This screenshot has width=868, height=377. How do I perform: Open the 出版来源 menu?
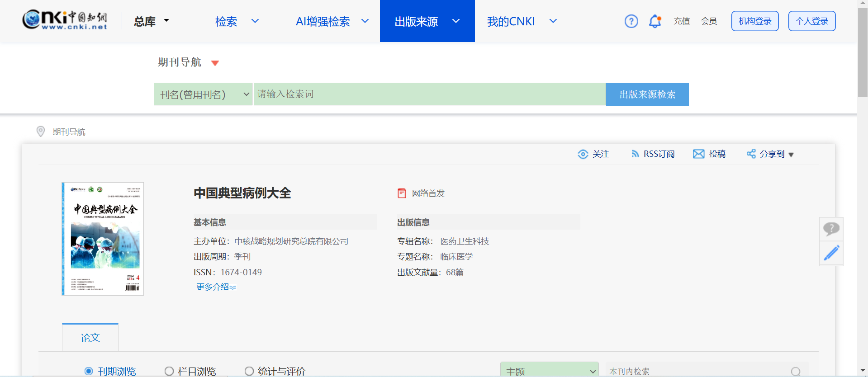416,21
